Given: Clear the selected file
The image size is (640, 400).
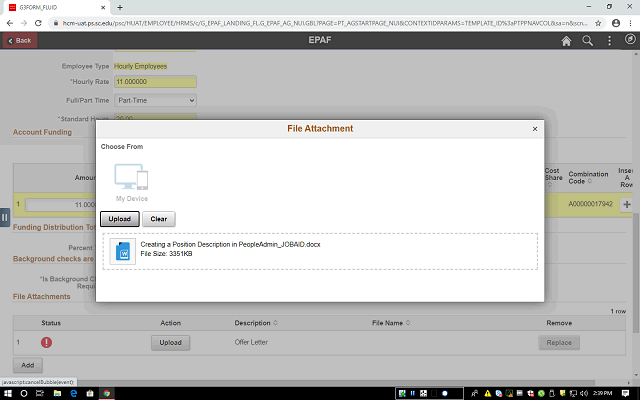Looking at the screenshot, I should coord(159,219).
